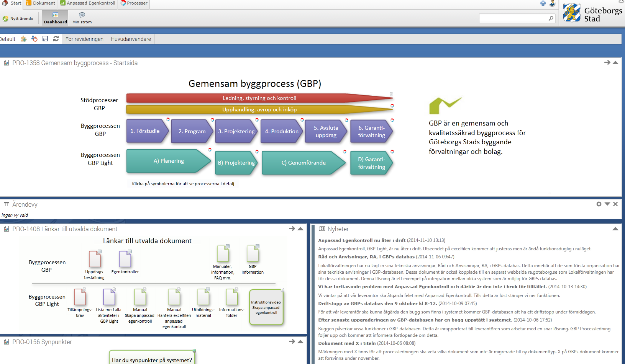This screenshot has width=625, height=364.
Task: Switch to the Dokument tab
Action: point(40,3)
